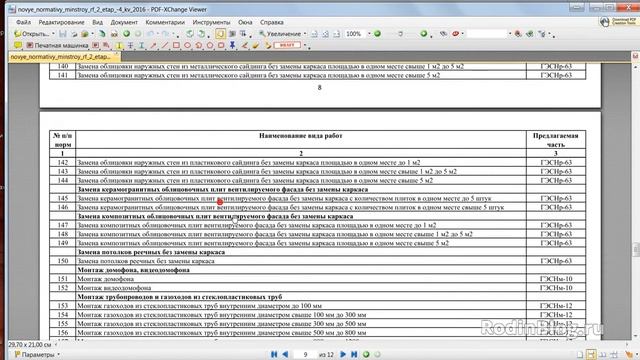Select the Underline text tool
Image resolution: width=640 pixels, height=360 pixels.
pyautogui.click(x=142, y=45)
